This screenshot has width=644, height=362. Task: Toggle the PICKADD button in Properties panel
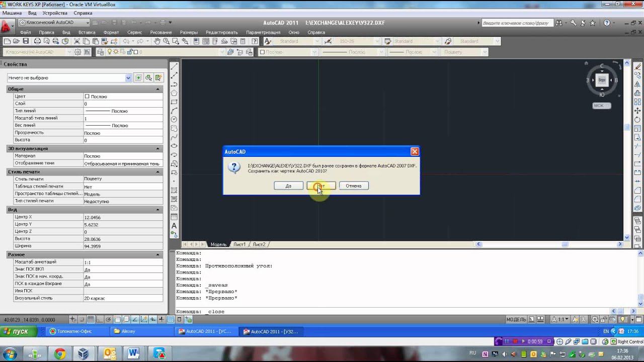(x=138, y=78)
